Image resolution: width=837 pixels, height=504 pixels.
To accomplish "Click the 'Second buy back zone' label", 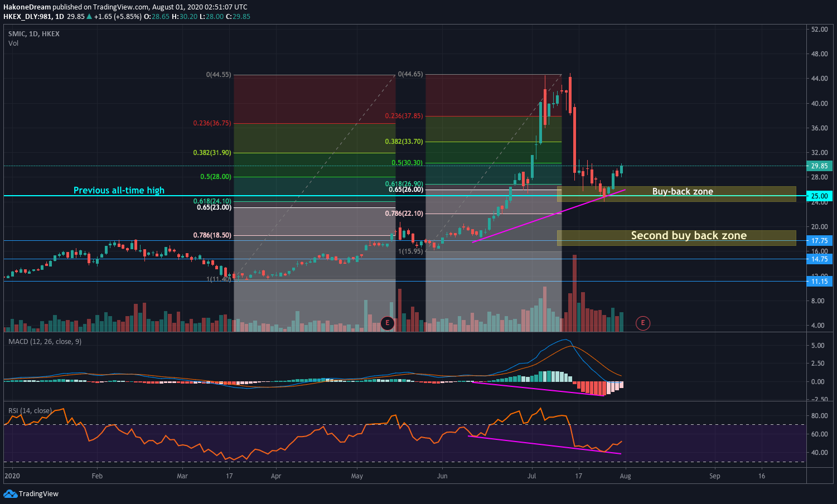I will coord(689,235).
